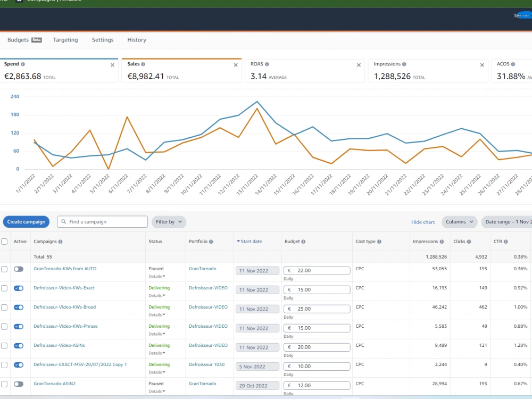Click the Cost type column info icon
Viewport: 532px width, 399px height.
pos(379,242)
